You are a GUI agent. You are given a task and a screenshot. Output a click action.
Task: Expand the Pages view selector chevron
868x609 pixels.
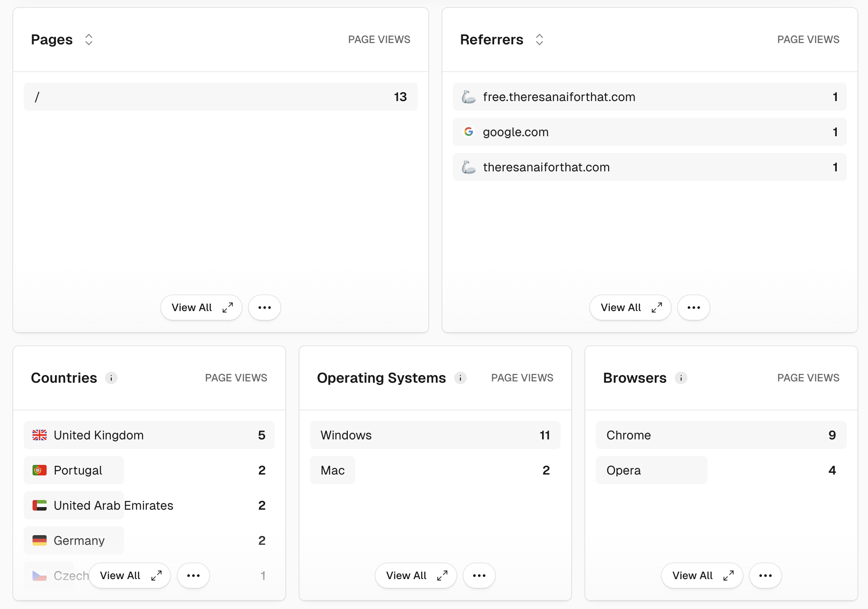pyautogui.click(x=89, y=40)
